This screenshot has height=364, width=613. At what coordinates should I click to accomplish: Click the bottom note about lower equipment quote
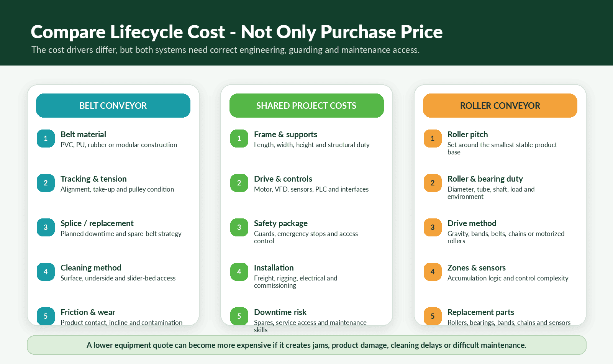[306, 345]
